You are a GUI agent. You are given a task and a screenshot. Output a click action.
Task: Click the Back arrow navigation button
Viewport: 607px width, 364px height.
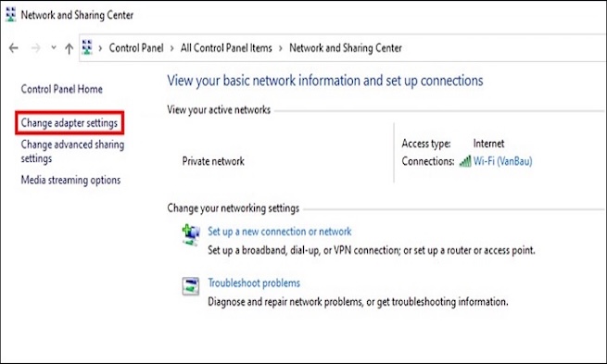pos(14,48)
